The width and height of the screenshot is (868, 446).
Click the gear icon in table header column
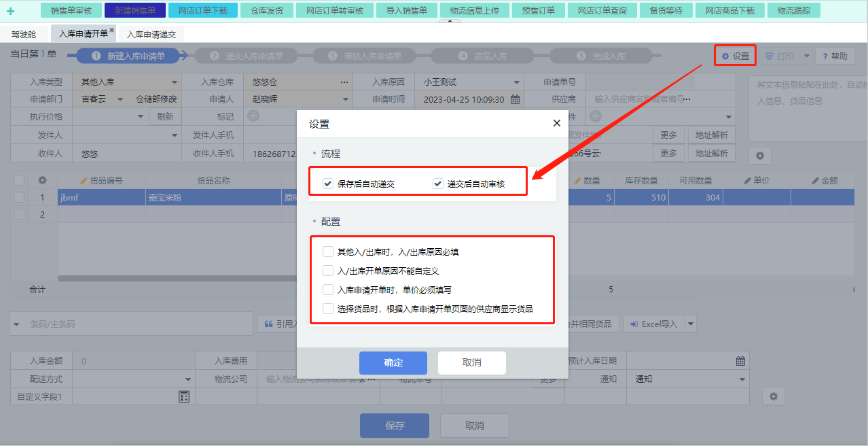[x=42, y=181]
